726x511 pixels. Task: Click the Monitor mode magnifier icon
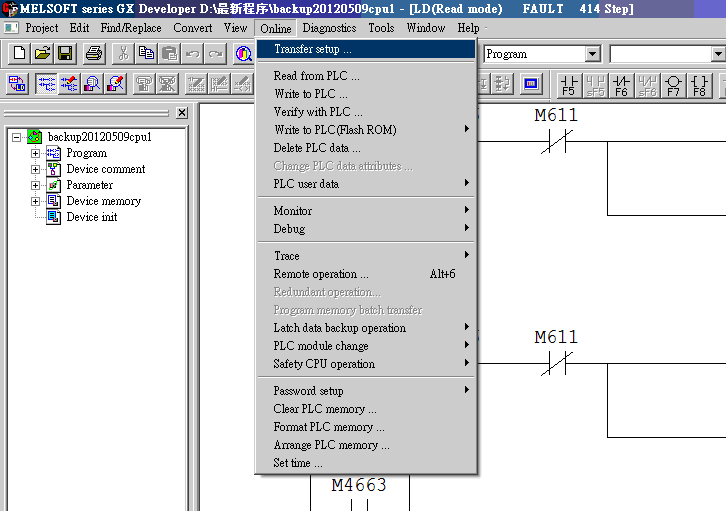click(92, 84)
